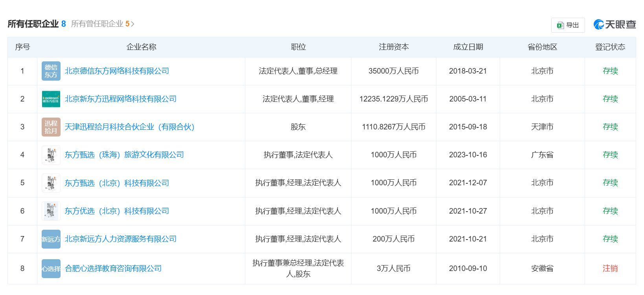Switch to the 所有曾任职企业 tab
644x295 pixels.
(x=97, y=24)
